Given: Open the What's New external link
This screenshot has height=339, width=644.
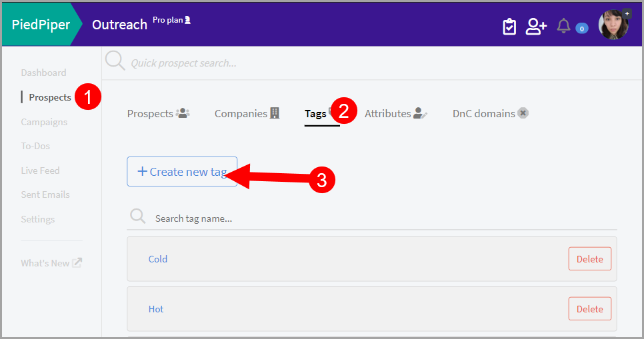Looking at the screenshot, I should pos(51,263).
